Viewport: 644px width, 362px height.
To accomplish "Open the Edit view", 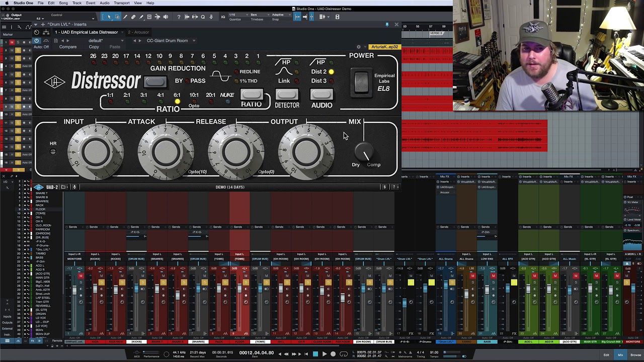I will click(606, 355).
